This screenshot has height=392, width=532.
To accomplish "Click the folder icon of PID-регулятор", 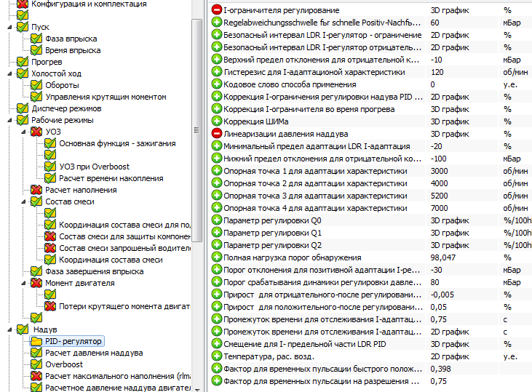I will [x=36, y=341].
